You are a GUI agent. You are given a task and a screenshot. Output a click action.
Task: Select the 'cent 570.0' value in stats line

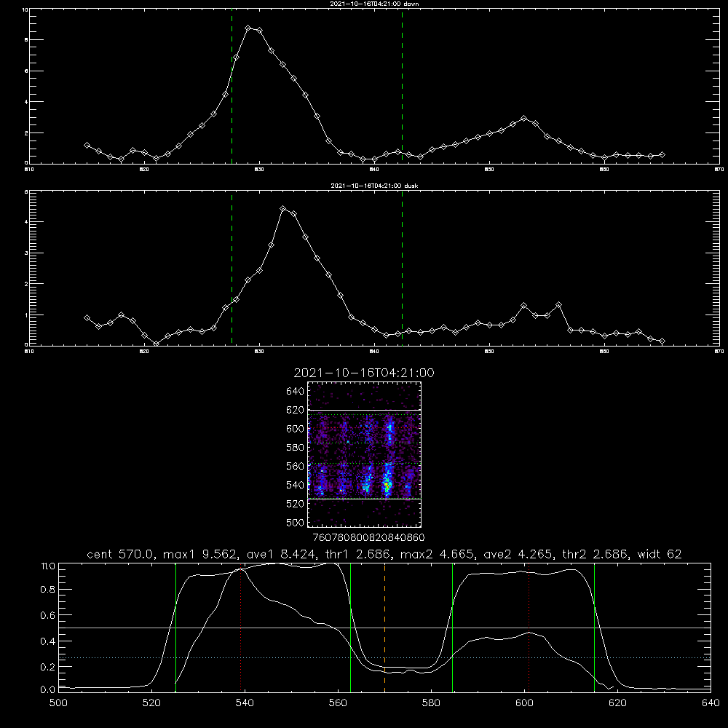tap(120, 554)
